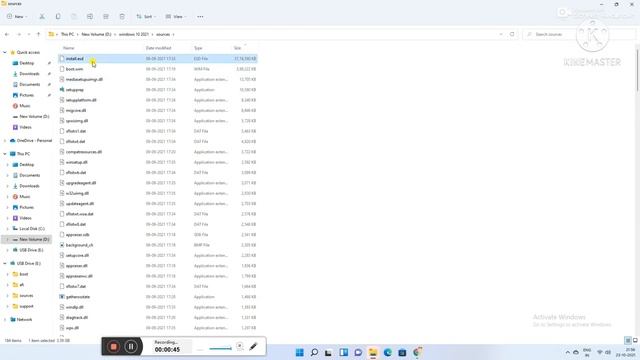Screen dimensions: 640x360
Task: Click windows 10 2021 breadcrumb segment
Action: tap(134, 34)
